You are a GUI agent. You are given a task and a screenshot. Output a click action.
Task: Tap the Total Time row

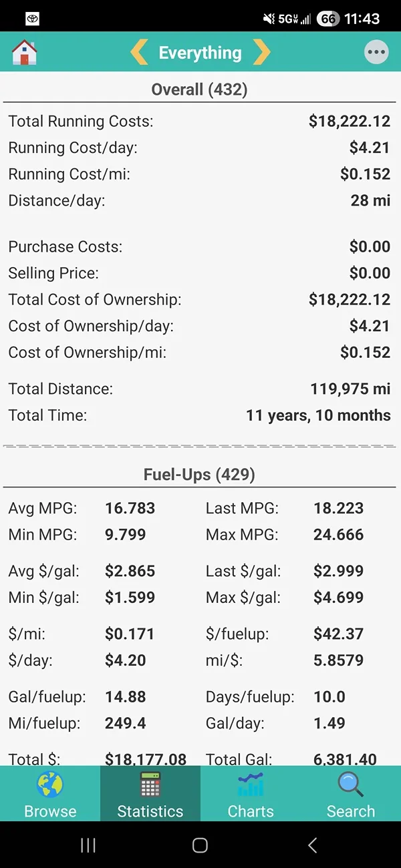[x=199, y=415]
